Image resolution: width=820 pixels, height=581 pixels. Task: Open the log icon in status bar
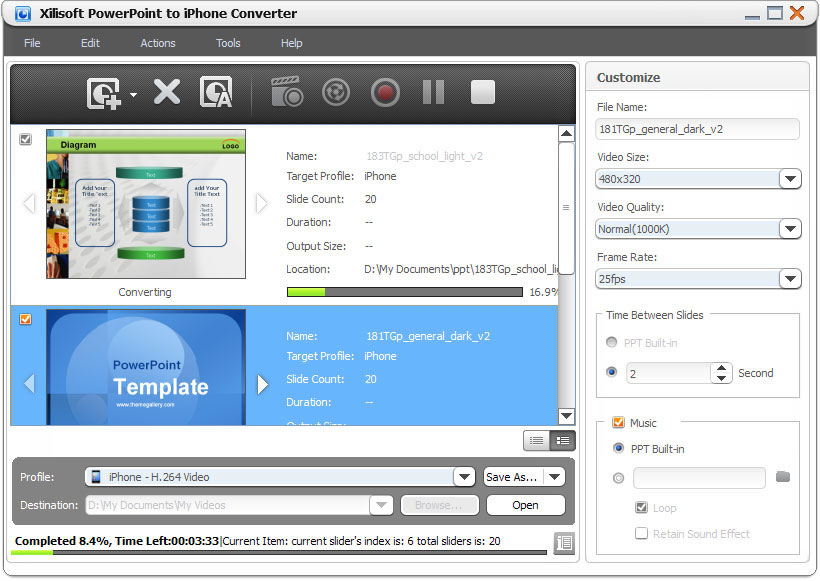point(564,542)
